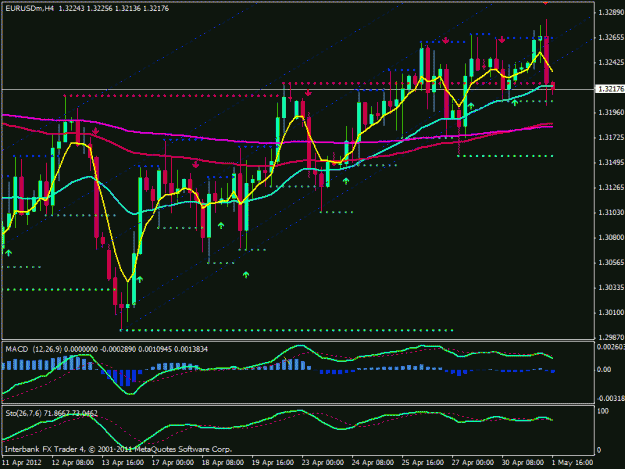The height and width of the screenshot is (469, 625).
Task: Click Stochastic scale value 100
Action: pos(603,411)
